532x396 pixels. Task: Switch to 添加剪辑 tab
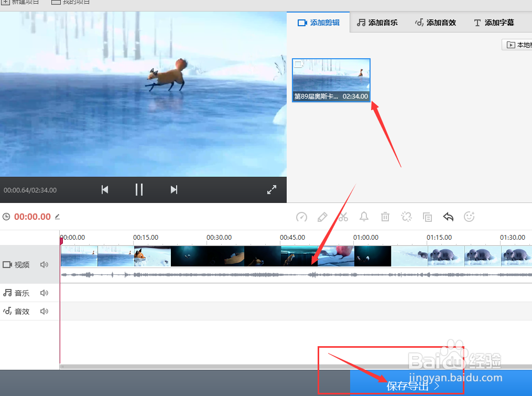coord(318,23)
